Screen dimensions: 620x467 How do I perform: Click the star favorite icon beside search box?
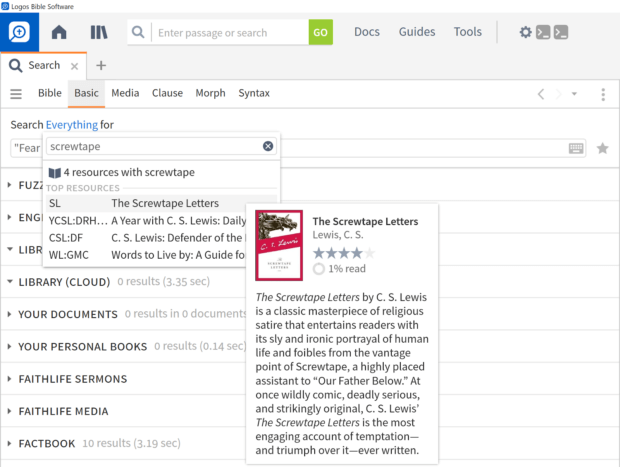tap(603, 148)
